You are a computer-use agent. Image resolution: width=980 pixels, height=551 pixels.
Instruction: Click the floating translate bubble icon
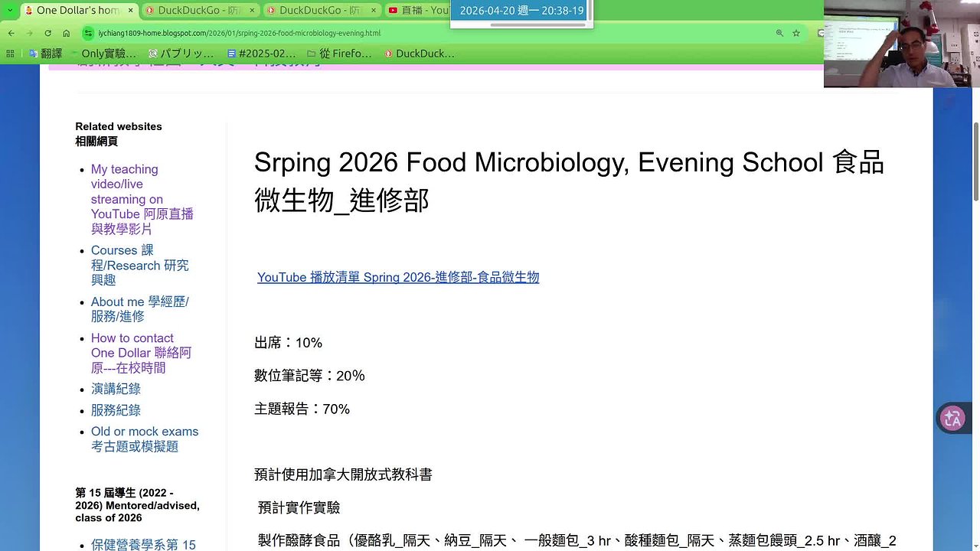point(952,419)
